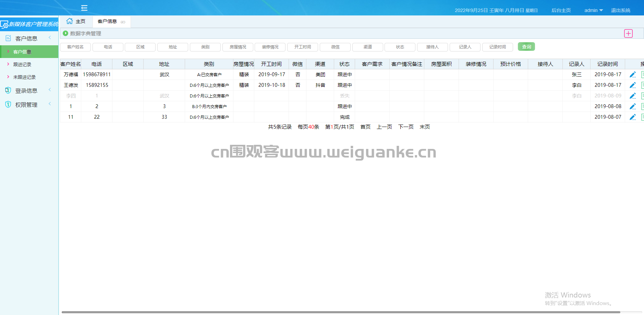Focus the 接待人 search field
Viewport: 644px width, 315px height.
433,47
